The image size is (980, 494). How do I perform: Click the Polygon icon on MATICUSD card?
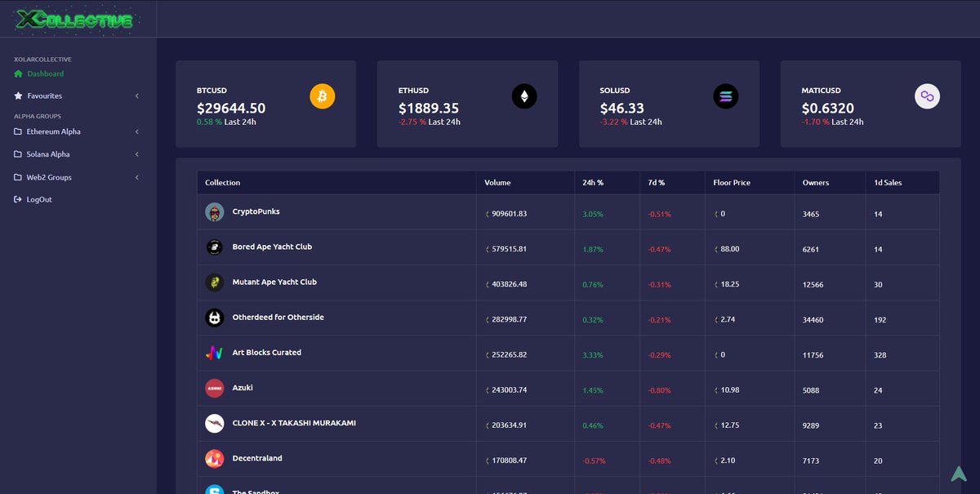point(927,96)
